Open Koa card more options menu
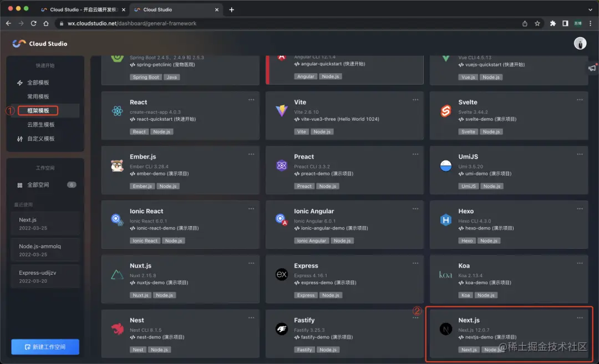Viewport: 599px width, 364px height. click(x=580, y=263)
